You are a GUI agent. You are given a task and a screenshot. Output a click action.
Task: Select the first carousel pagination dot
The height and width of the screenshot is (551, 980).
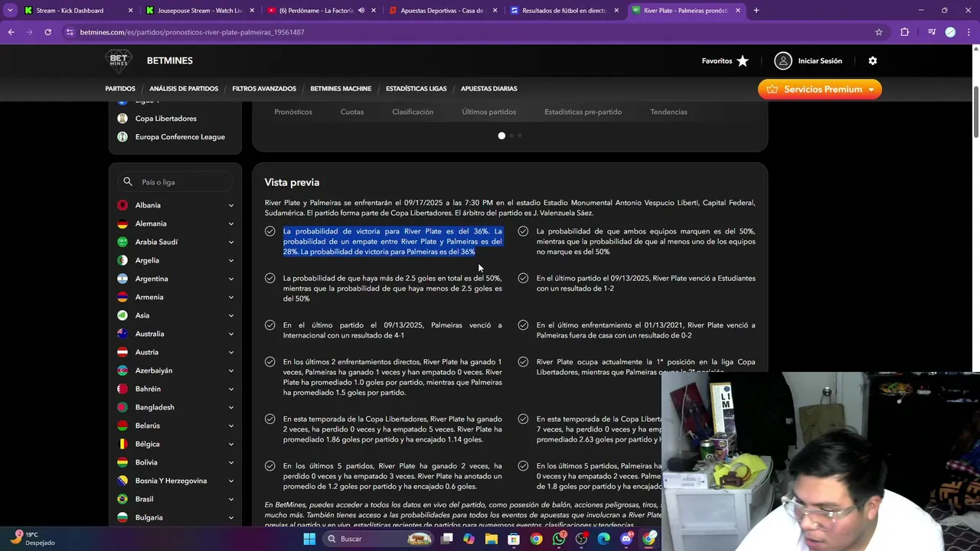501,135
